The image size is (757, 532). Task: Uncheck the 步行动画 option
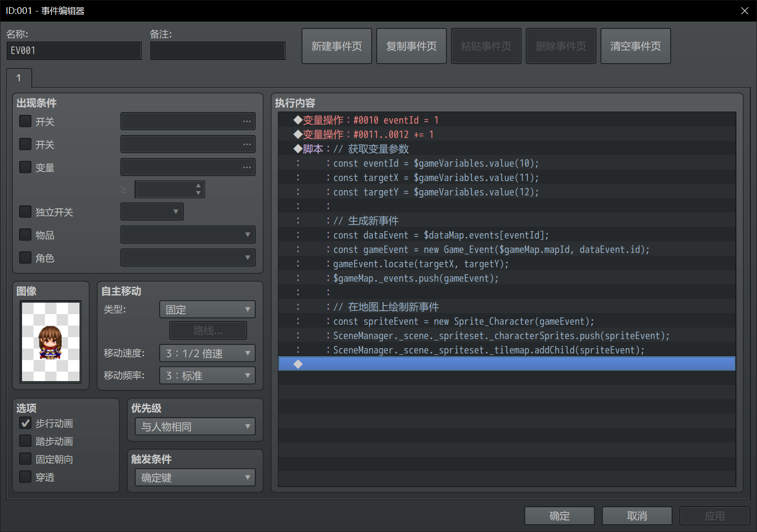[25, 423]
